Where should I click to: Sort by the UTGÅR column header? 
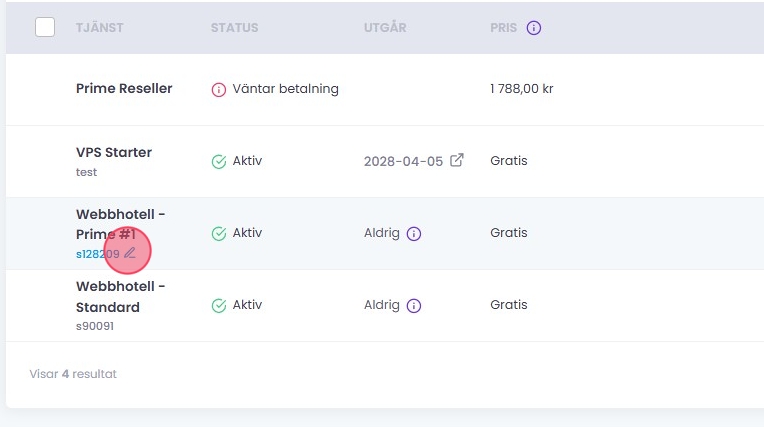click(x=385, y=28)
